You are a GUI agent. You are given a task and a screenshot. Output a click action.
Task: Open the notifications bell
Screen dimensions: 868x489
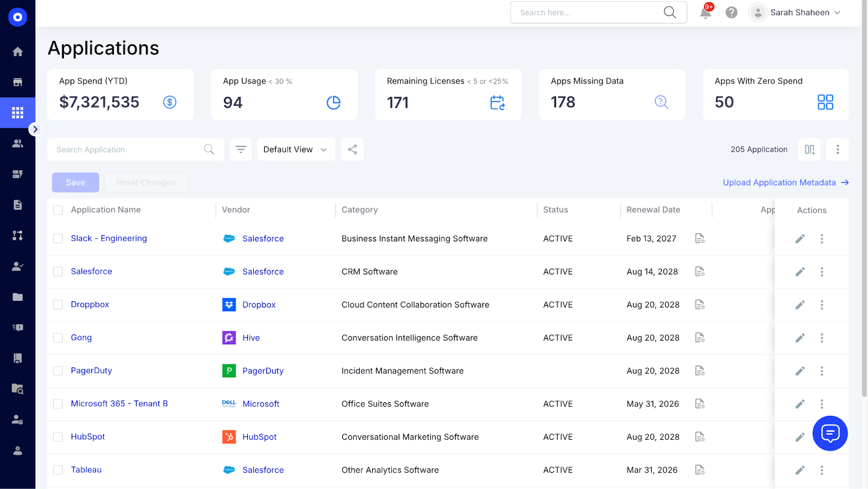705,12
